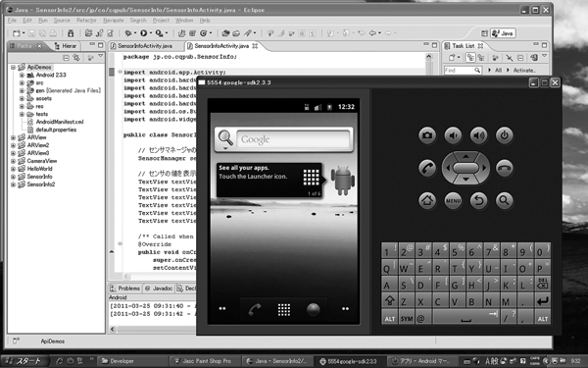Click the magnifier icon in Google widget
The width and height of the screenshot is (588, 368).
(225, 138)
